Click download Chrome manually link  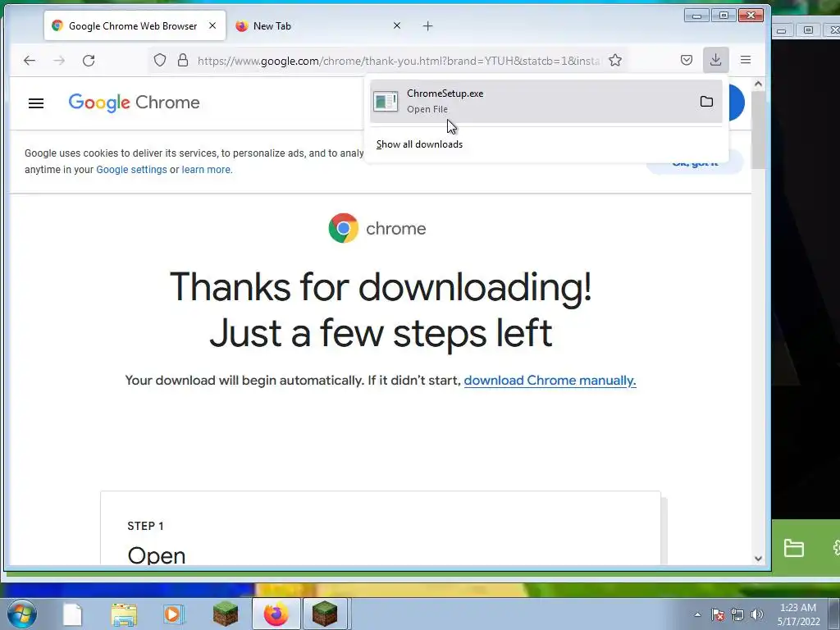pyautogui.click(x=550, y=381)
